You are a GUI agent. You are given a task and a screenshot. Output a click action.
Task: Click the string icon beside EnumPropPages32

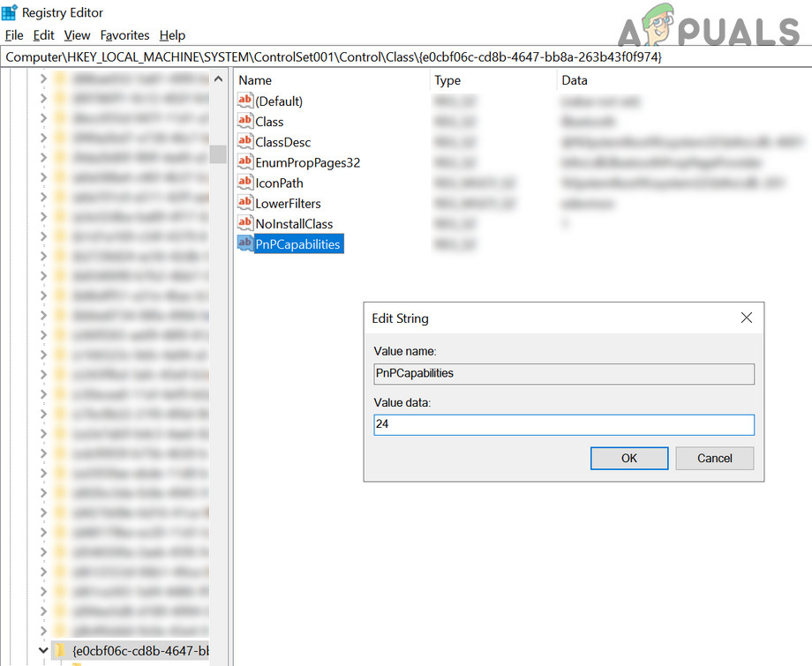point(245,162)
